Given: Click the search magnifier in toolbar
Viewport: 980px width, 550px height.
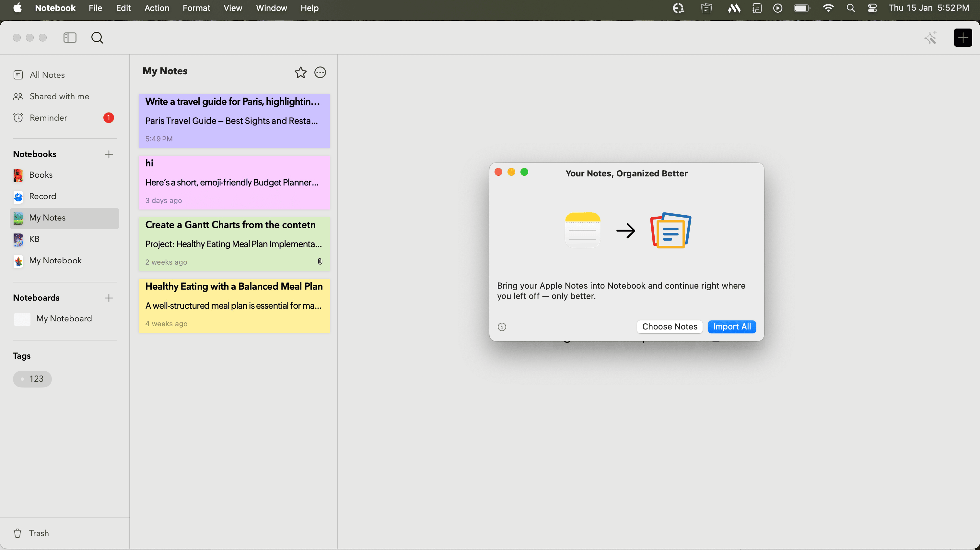Looking at the screenshot, I should pos(97,38).
